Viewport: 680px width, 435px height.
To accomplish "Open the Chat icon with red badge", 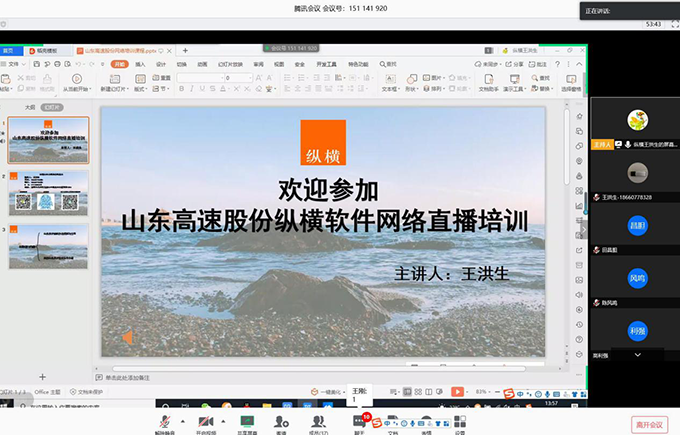I will pyautogui.click(x=360, y=422).
